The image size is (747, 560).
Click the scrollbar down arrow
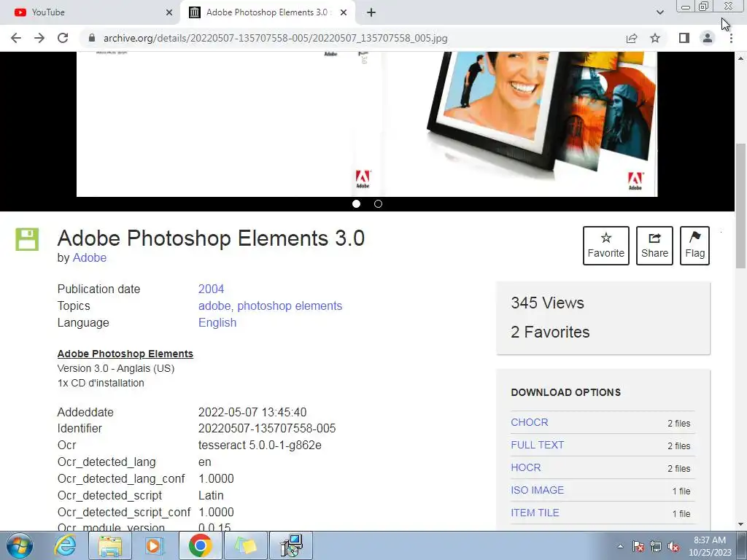(x=740, y=525)
